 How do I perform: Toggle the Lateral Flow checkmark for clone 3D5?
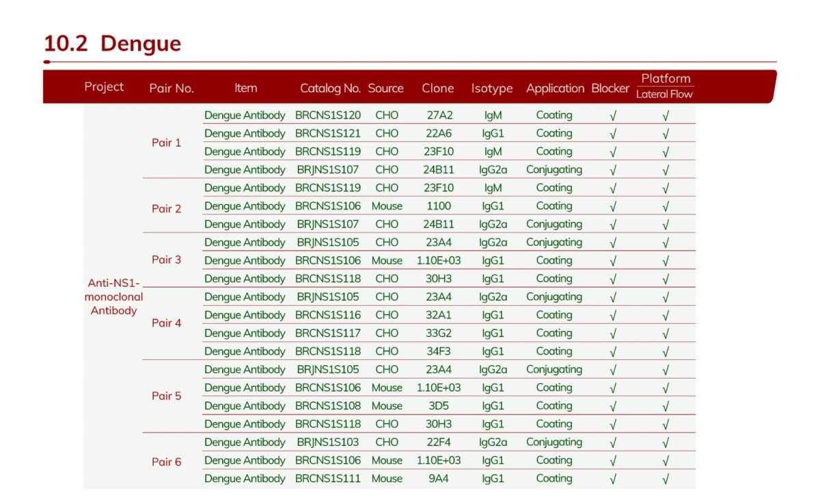point(665,406)
